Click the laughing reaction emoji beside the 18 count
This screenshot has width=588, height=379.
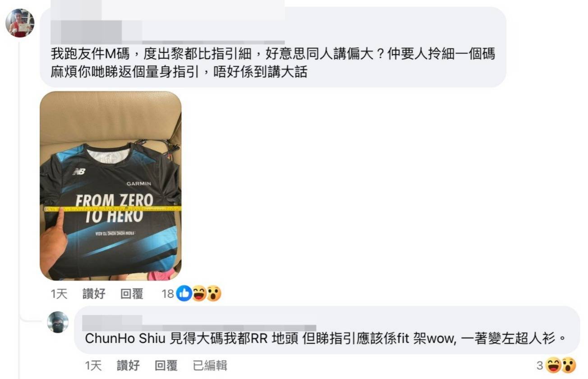199,294
